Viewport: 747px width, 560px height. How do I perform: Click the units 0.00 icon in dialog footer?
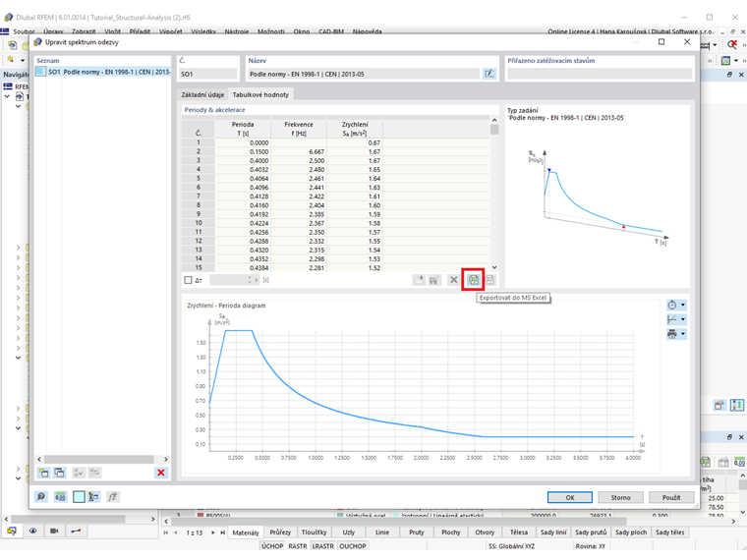click(x=60, y=497)
